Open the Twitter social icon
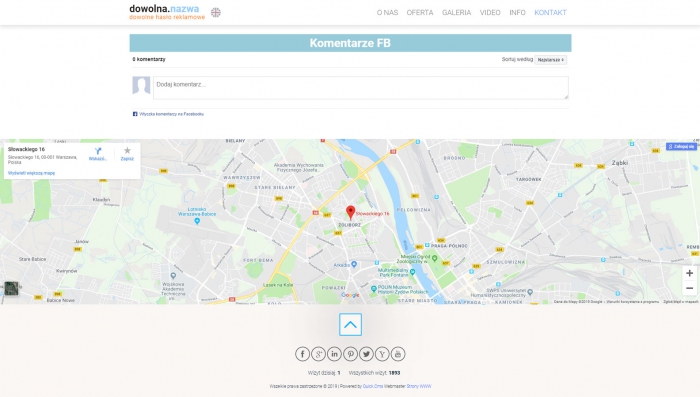The height and width of the screenshot is (397, 700). click(367, 354)
